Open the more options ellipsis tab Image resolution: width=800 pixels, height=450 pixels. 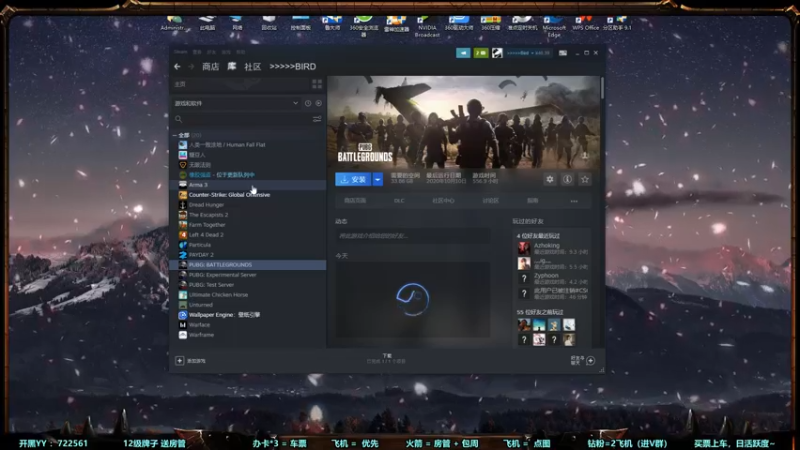click(574, 201)
